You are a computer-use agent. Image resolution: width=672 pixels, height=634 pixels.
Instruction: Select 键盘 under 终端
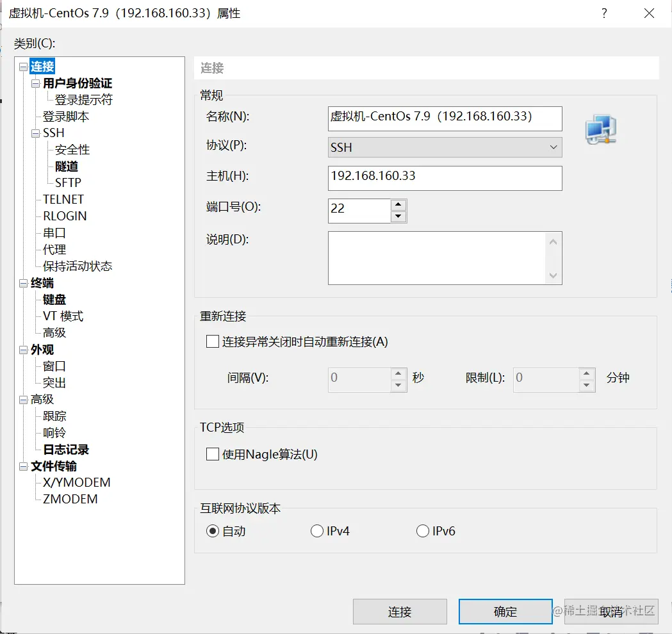54,300
